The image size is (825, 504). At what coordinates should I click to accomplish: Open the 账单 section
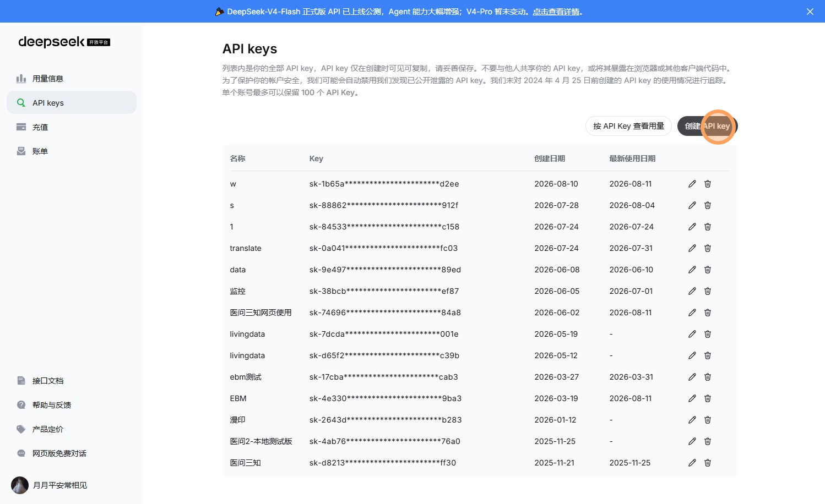tap(72, 151)
